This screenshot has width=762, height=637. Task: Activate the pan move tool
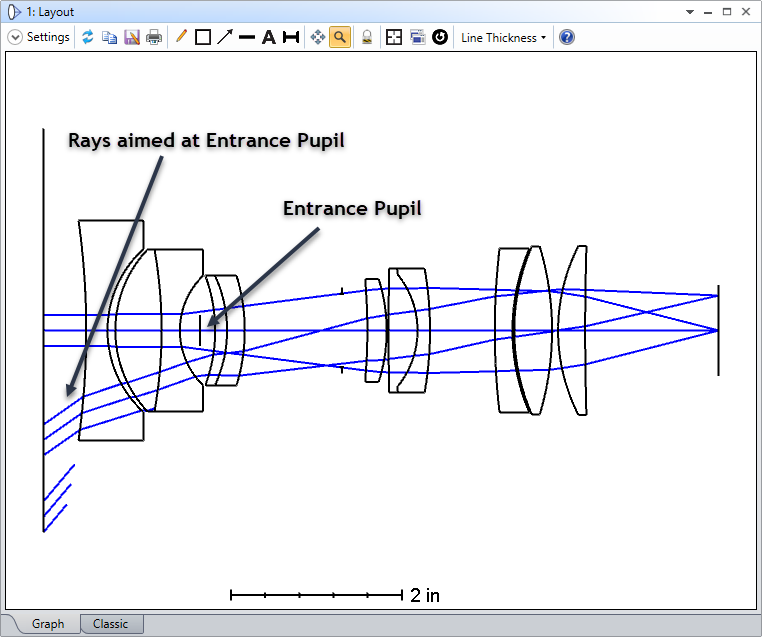coord(317,37)
